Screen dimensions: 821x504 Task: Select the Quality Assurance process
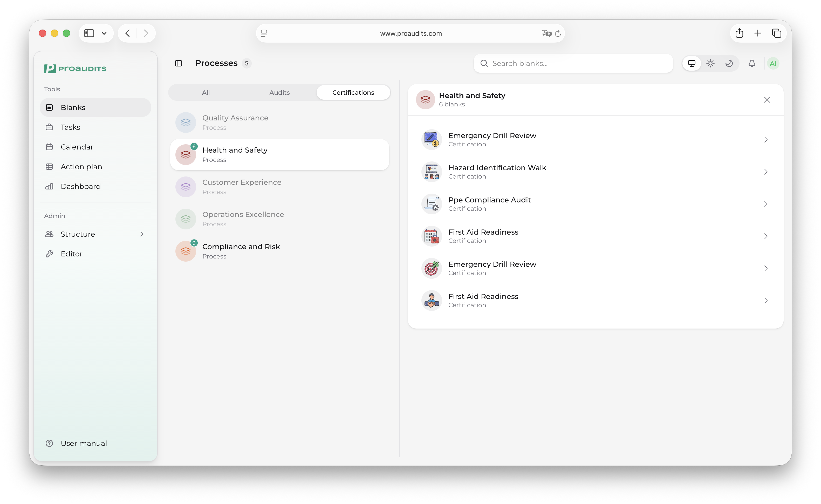(x=279, y=122)
